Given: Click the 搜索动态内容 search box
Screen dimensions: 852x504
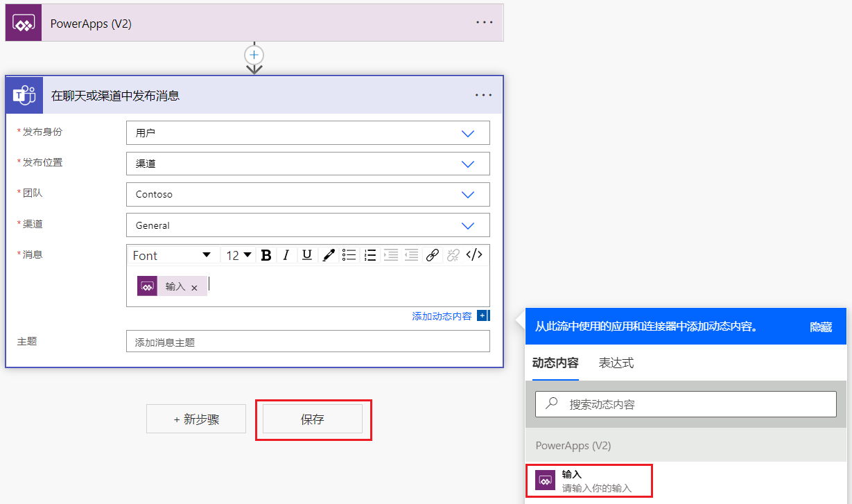Looking at the screenshot, I should point(686,403).
